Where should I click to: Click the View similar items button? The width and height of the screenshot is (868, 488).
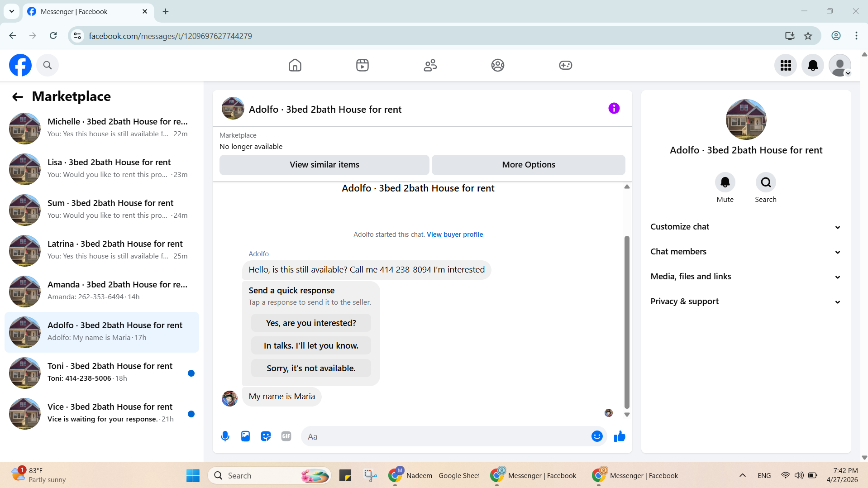tap(324, 165)
